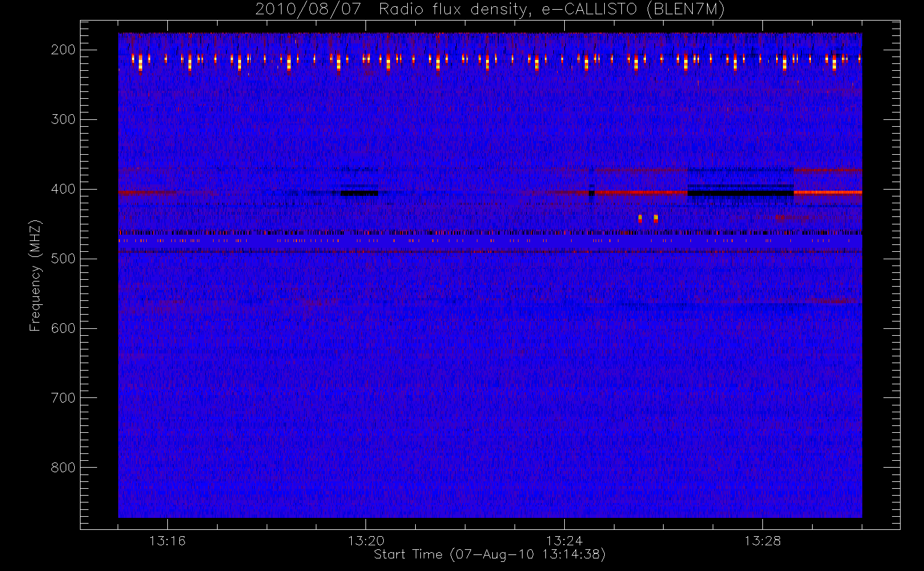
Task: Click the 13:20 time tick label
Action: (366, 541)
